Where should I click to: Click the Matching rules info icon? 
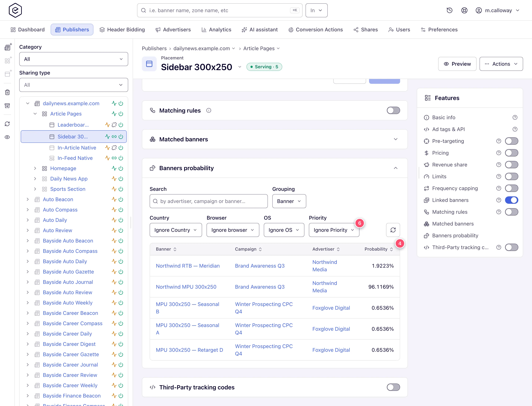(x=209, y=110)
